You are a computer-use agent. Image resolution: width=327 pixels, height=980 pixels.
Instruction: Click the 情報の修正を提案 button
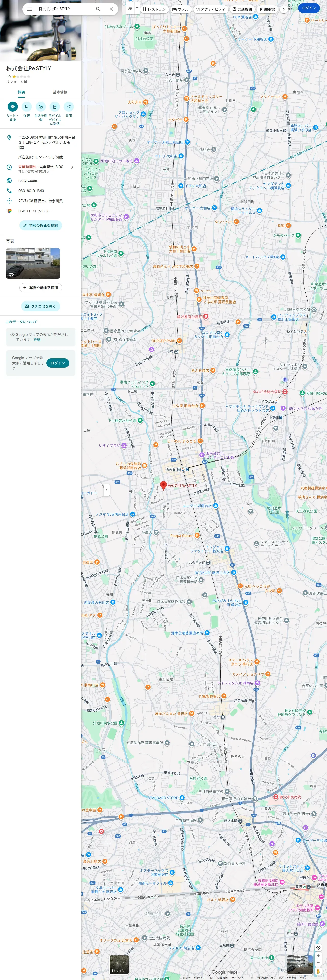coord(41,225)
